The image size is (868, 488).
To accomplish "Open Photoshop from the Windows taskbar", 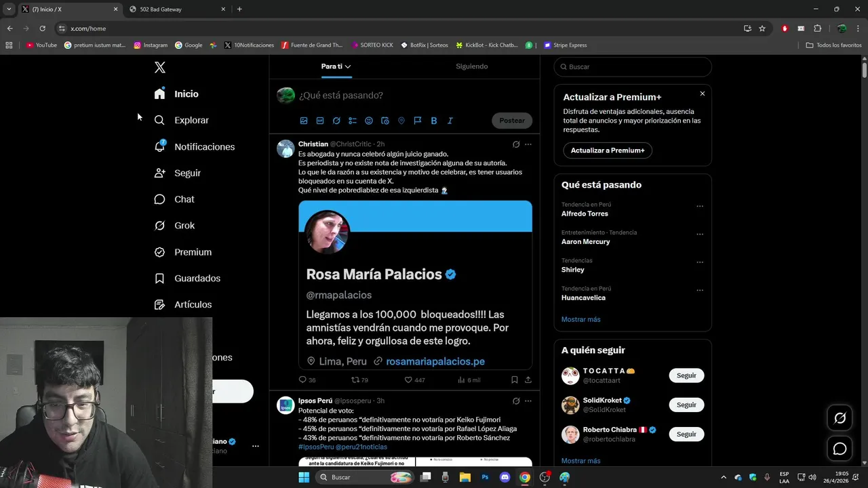I will click(x=485, y=477).
